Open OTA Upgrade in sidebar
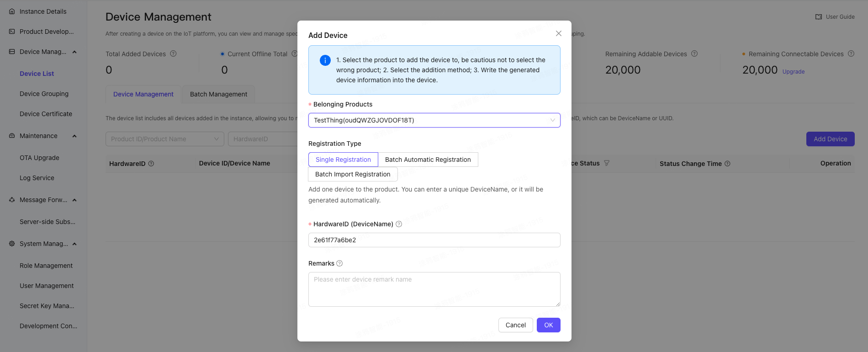The height and width of the screenshot is (352, 868). pos(39,158)
